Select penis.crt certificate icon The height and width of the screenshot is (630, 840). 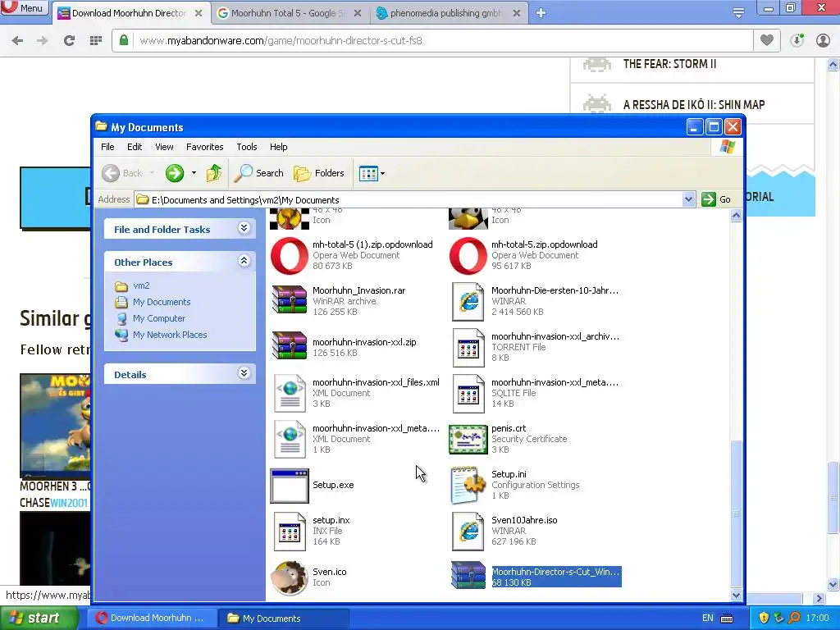point(468,440)
